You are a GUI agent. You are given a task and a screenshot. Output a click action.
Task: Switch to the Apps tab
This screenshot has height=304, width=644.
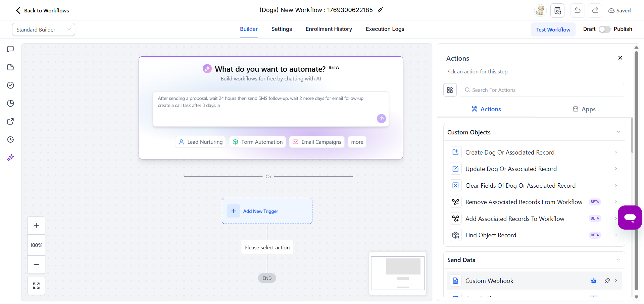(584, 109)
